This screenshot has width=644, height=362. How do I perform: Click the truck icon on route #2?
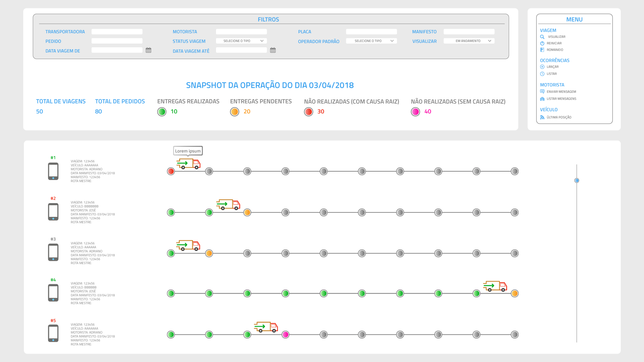(228, 204)
